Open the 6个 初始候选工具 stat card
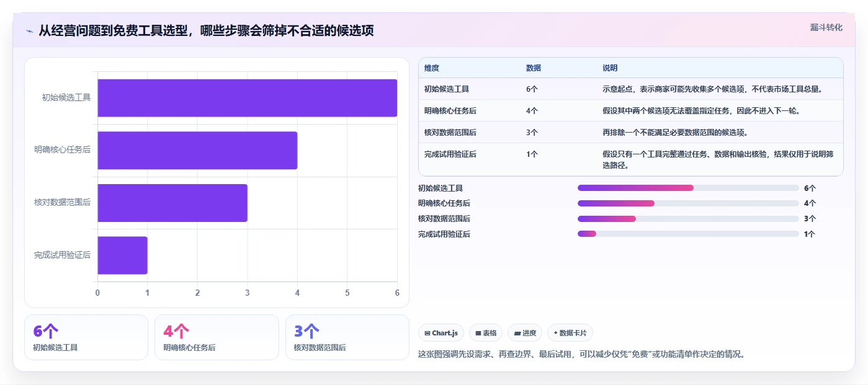868x385 pixels. tap(86, 337)
